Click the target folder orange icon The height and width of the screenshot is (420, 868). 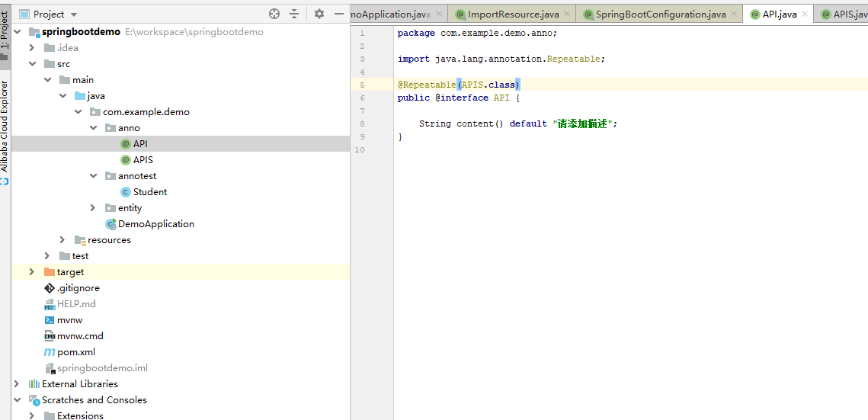[x=50, y=272]
